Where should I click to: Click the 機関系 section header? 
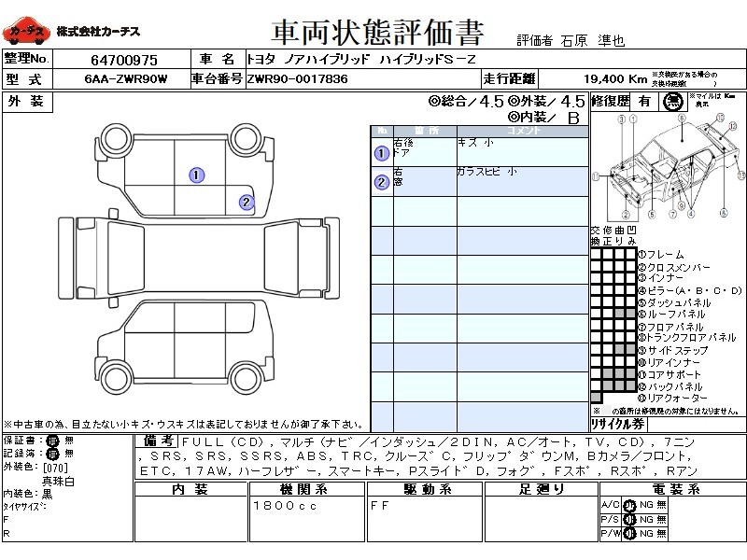(307, 489)
